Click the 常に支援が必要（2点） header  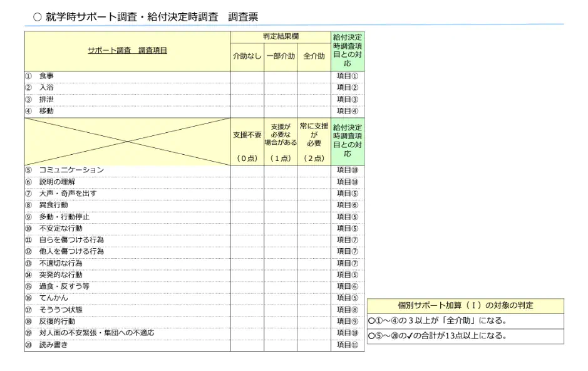click(x=314, y=142)
